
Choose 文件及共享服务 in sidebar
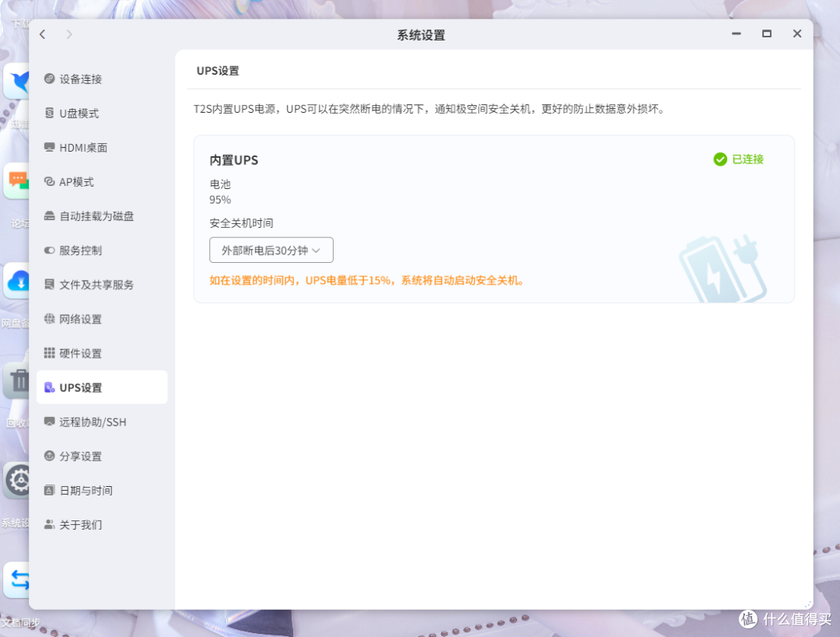102,285
